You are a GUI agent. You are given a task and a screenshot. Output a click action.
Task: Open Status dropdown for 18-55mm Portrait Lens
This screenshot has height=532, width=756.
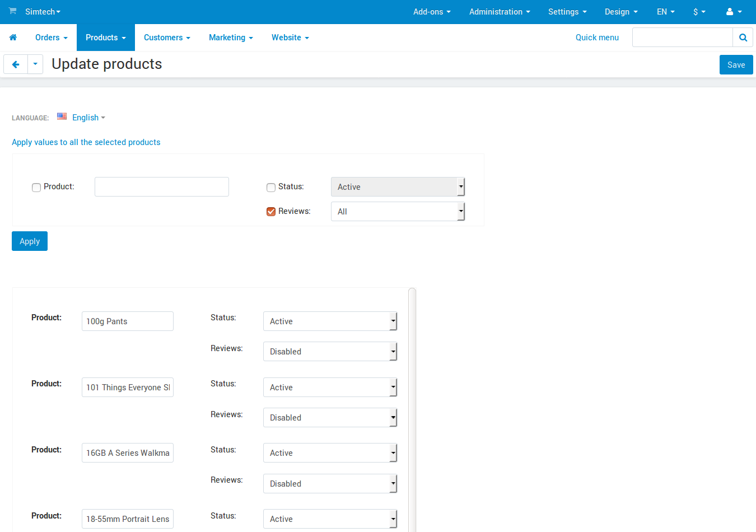(x=330, y=519)
